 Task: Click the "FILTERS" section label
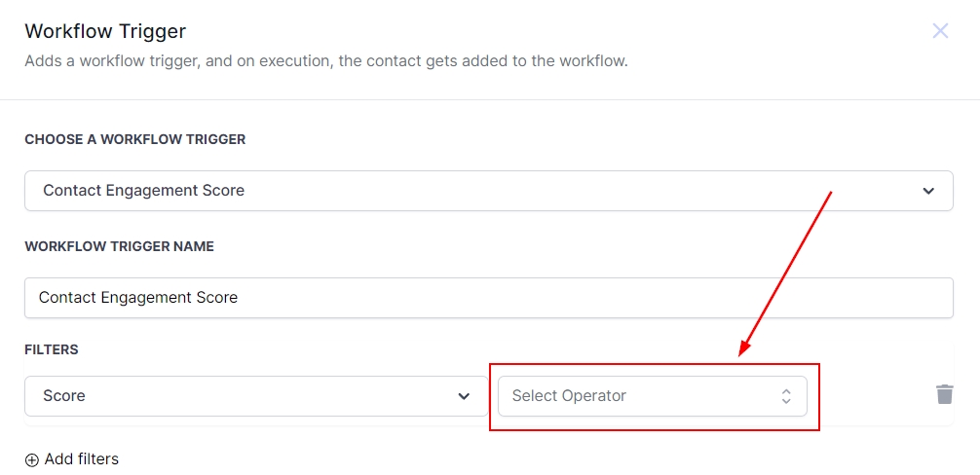51,349
